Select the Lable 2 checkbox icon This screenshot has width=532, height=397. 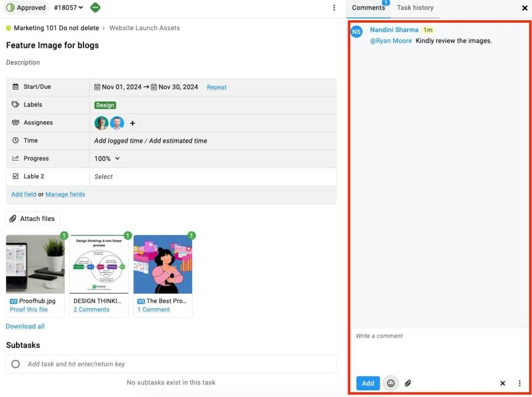(17, 176)
